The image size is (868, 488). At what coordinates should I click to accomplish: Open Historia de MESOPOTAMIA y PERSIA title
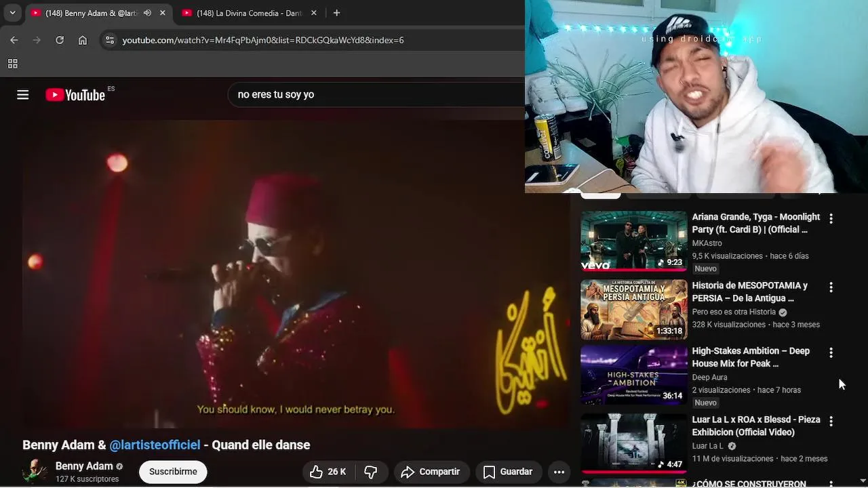click(x=750, y=291)
